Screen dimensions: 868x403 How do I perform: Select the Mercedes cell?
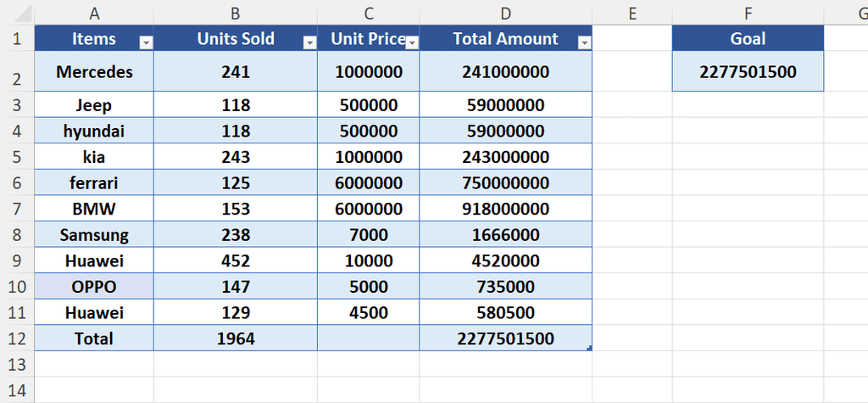(94, 71)
